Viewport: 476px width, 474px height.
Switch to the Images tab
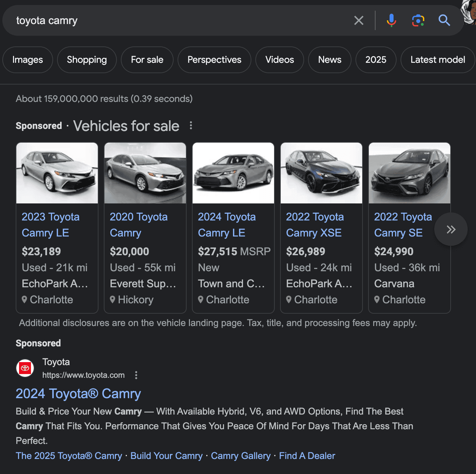(27, 60)
